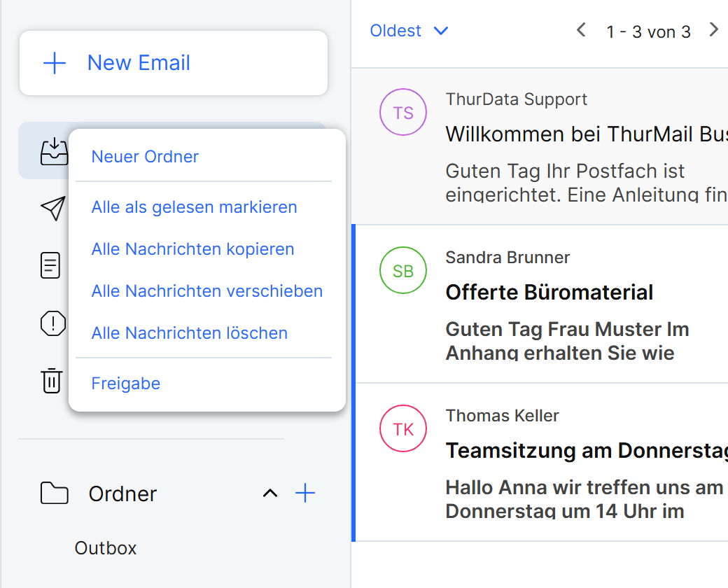Viewport: 728px width, 588px height.
Task: Click the TS avatar circle
Action: point(403,113)
